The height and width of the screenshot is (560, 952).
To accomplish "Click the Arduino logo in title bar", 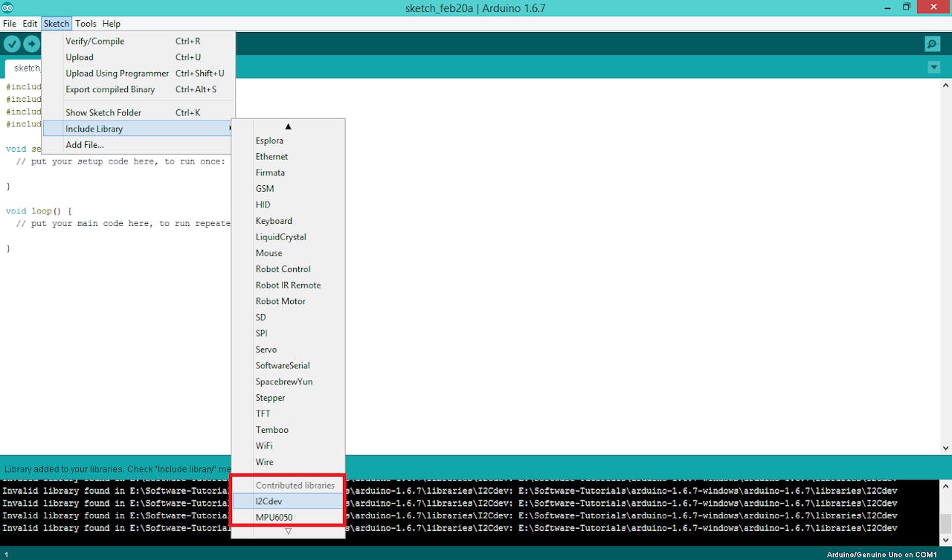I will tap(7, 7).
